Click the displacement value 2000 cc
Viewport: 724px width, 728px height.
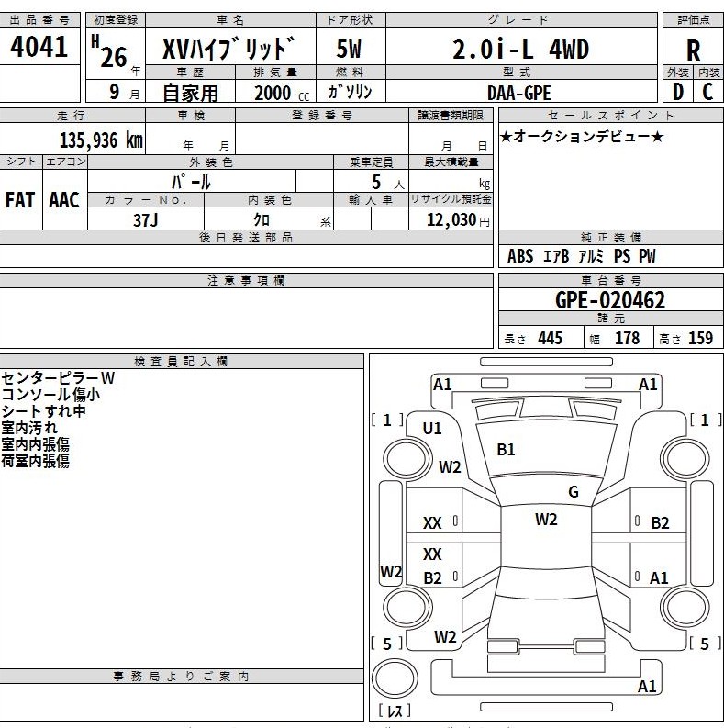[x=281, y=94]
